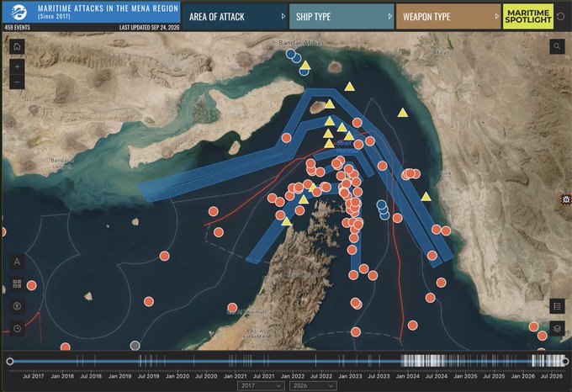The height and width of the screenshot is (392, 572).
Task: Toggle the time clock widget icon
Action: coord(17,329)
